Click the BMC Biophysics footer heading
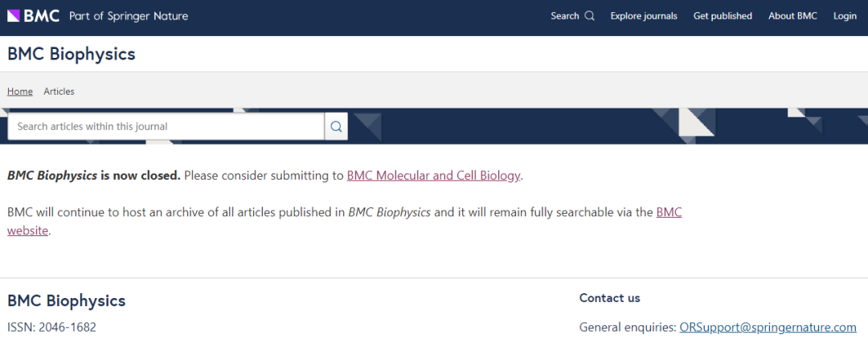 (67, 301)
